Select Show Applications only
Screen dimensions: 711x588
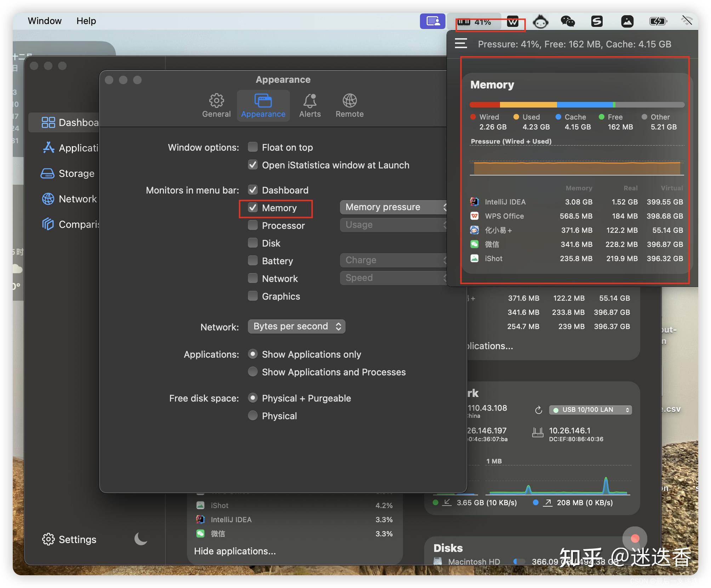tap(253, 354)
